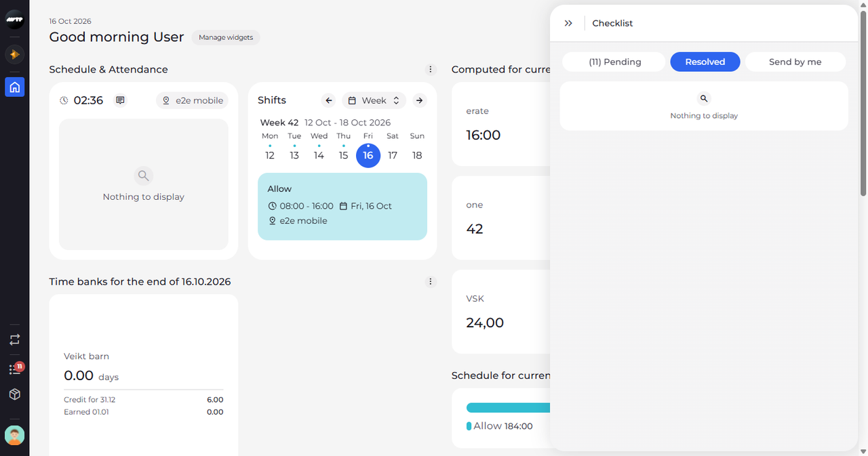Go to previous week in Shifts
This screenshot has height=456, width=868.
tap(329, 100)
